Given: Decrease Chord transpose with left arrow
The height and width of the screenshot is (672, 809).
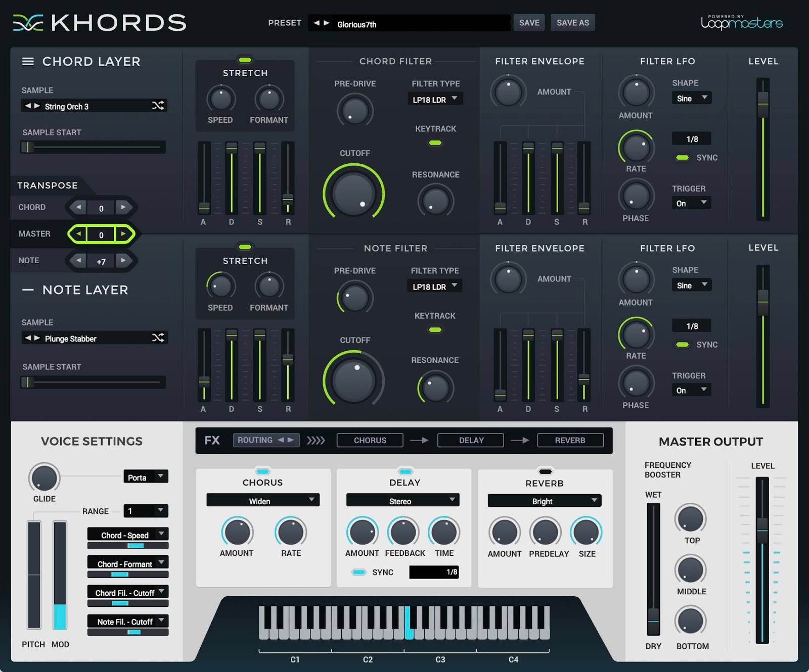Looking at the screenshot, I should (78, 207).
